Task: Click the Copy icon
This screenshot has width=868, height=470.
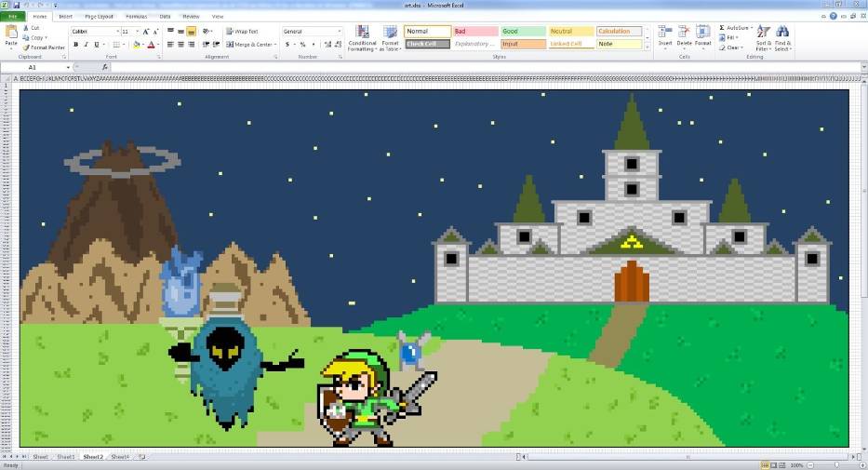Action: coord(26,37)
